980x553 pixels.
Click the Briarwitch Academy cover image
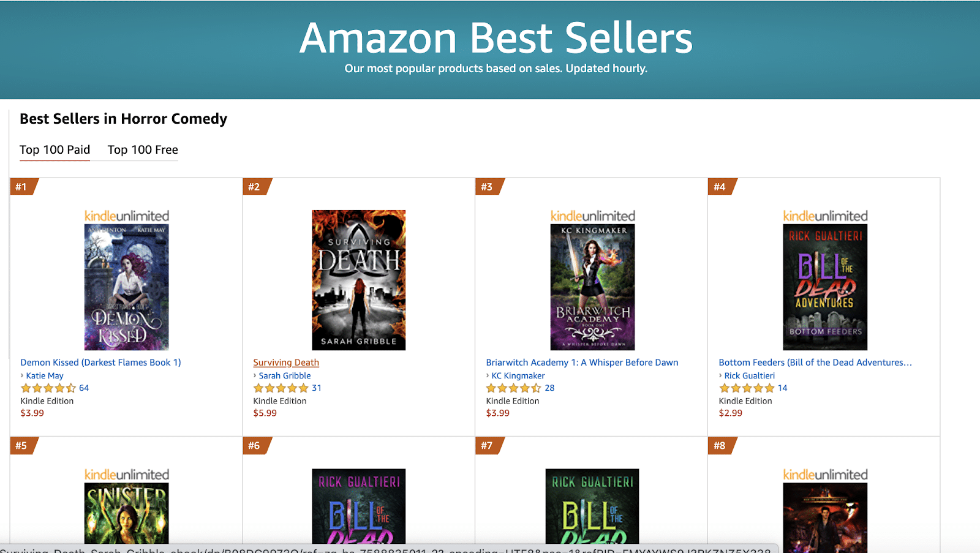pos(592,287)
